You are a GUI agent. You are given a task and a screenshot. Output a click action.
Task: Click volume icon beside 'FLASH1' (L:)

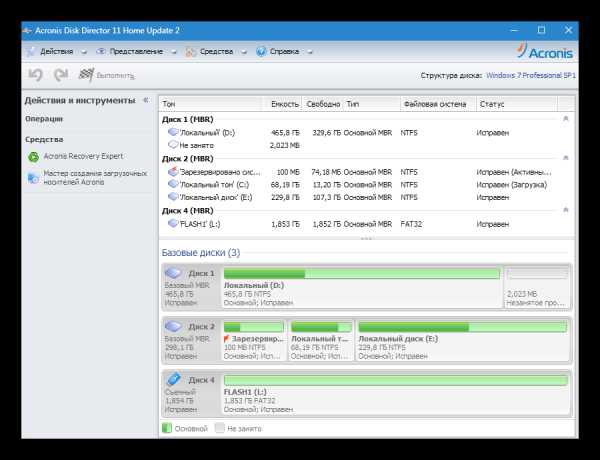pyautogui.click(x=173, y=223)
